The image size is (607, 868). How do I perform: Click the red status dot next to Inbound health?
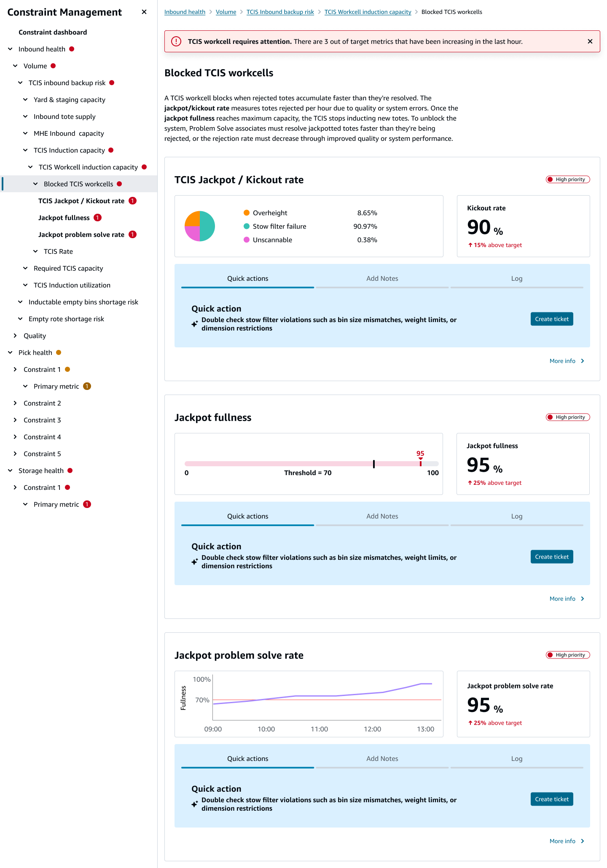click(x=72, y=49)
